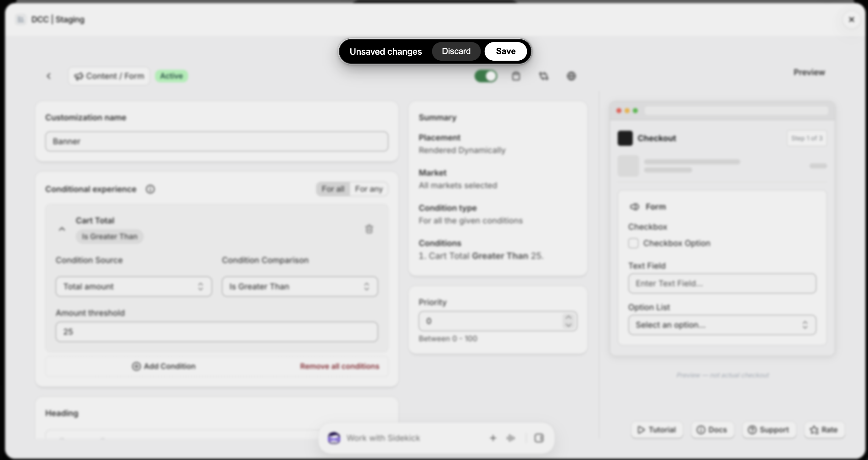The height and width of the screenshot is (460, 868).
Task: Go back with the left arrow icon
Action: [x=48, y=76]
